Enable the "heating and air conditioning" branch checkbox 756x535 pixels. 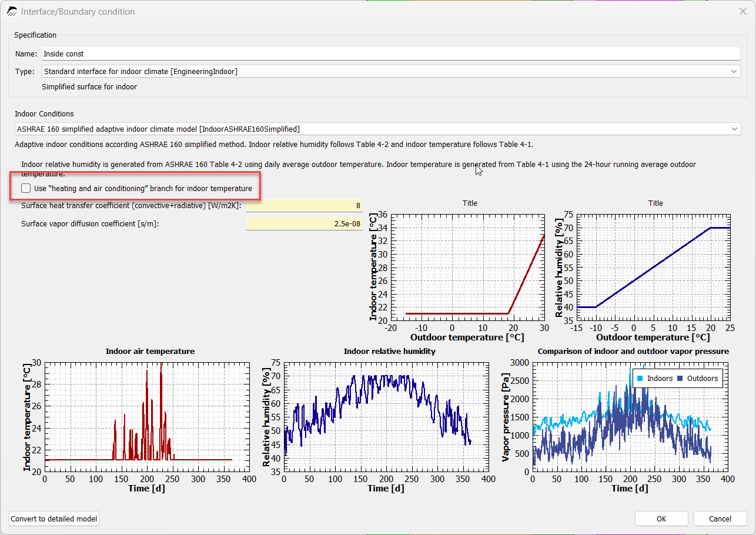pos(26,188)
